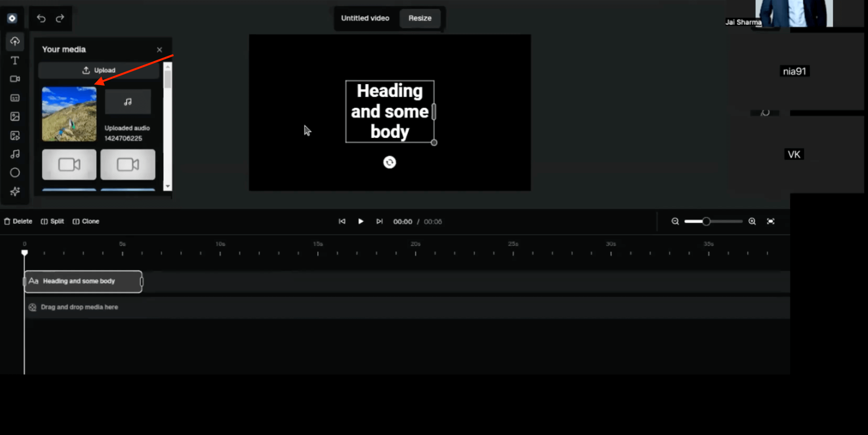Fit the timeline to screen
Image resolution: width=868 pixels, height=435 pixels.
[x=771, y=221]
